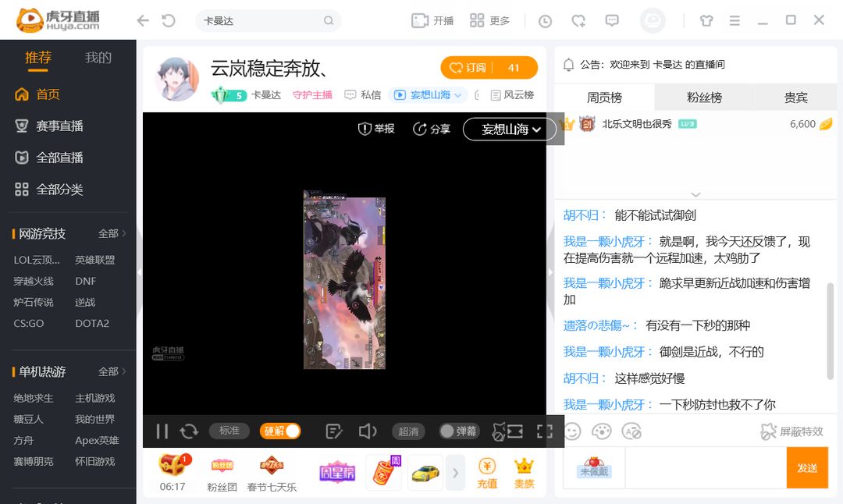Viewport: 843px width, 504px height.
Task: Reload the video stream in player bar
Action: coord(189,431)
